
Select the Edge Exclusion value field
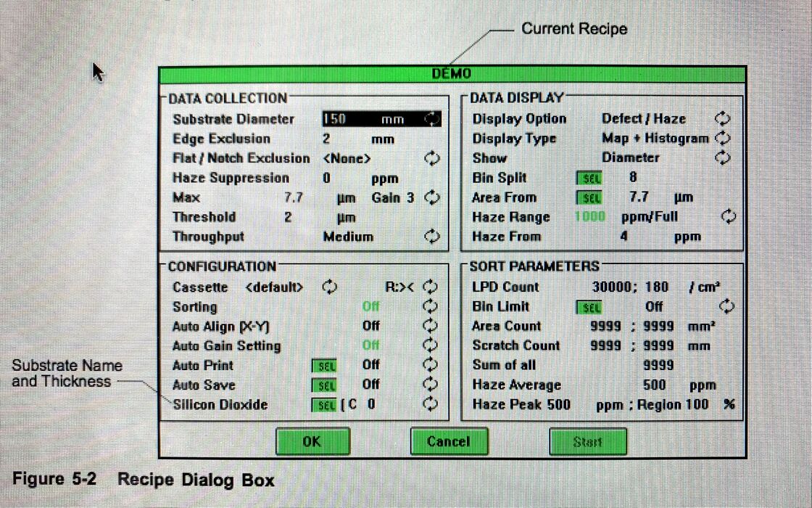pos(327,139)
